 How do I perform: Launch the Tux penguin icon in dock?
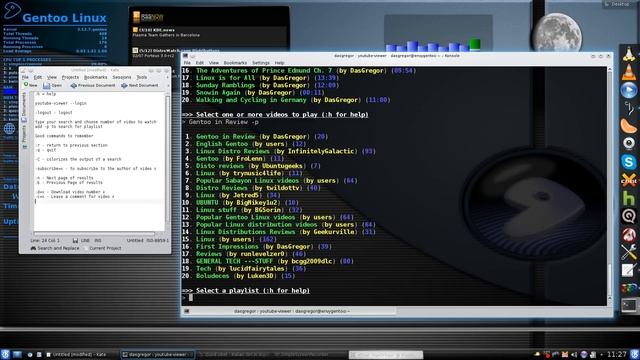coord(629,54)
